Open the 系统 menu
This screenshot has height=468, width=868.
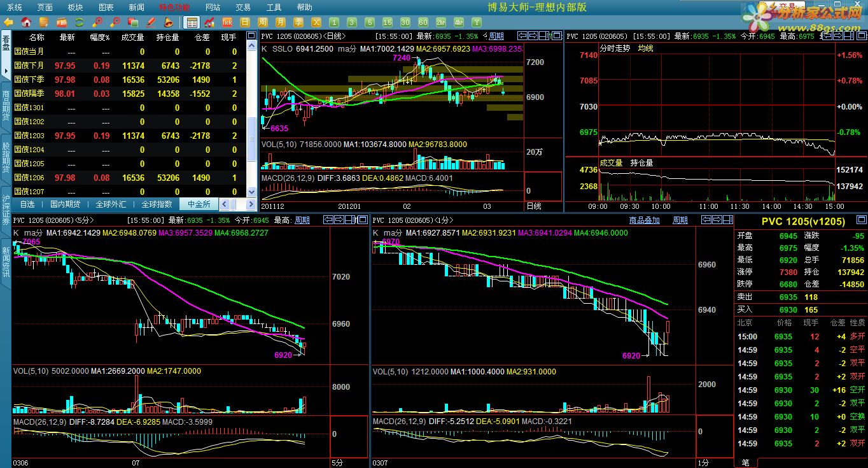[14, 7]
